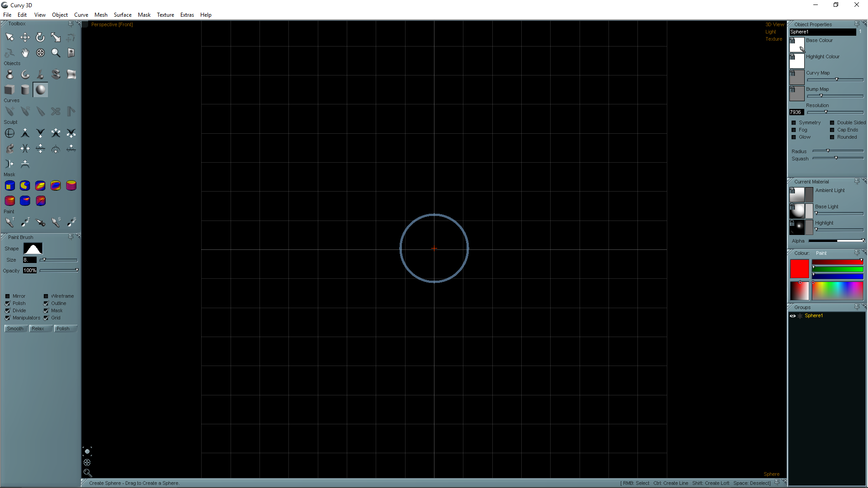Enable the Mirror checkbox
This screenshot has width=868, height=488.
(x=8, y=296)
